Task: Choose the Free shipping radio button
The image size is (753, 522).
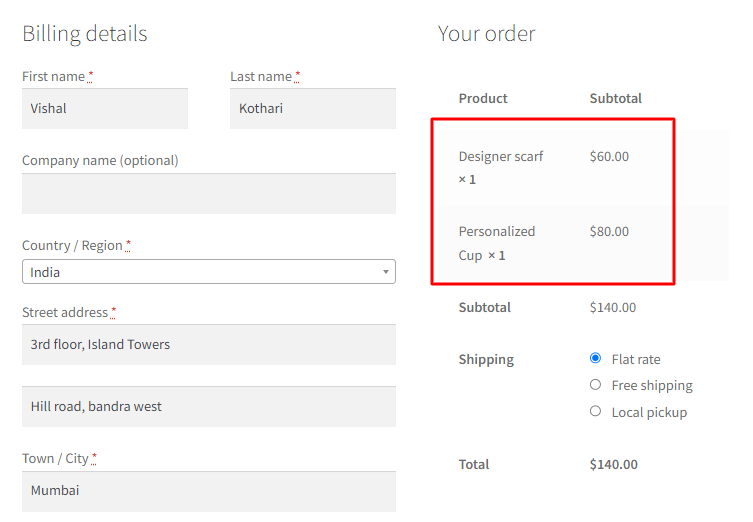Action: tap(596, 385)
